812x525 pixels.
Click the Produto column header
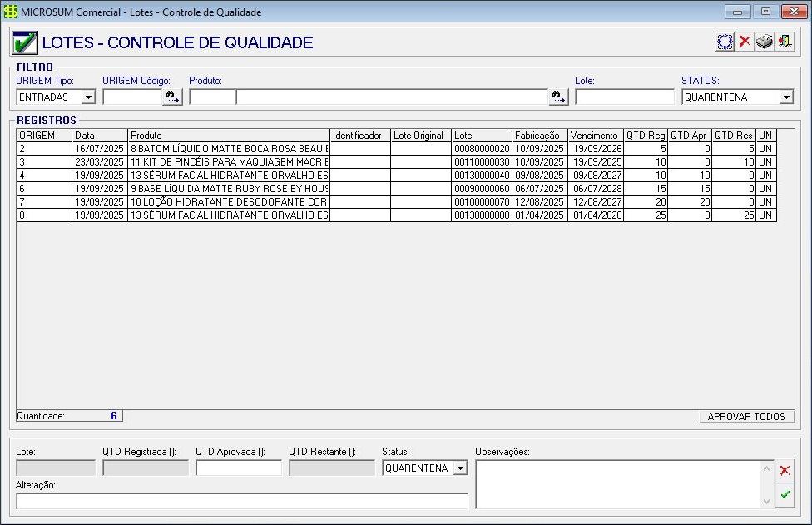(229, 135)
